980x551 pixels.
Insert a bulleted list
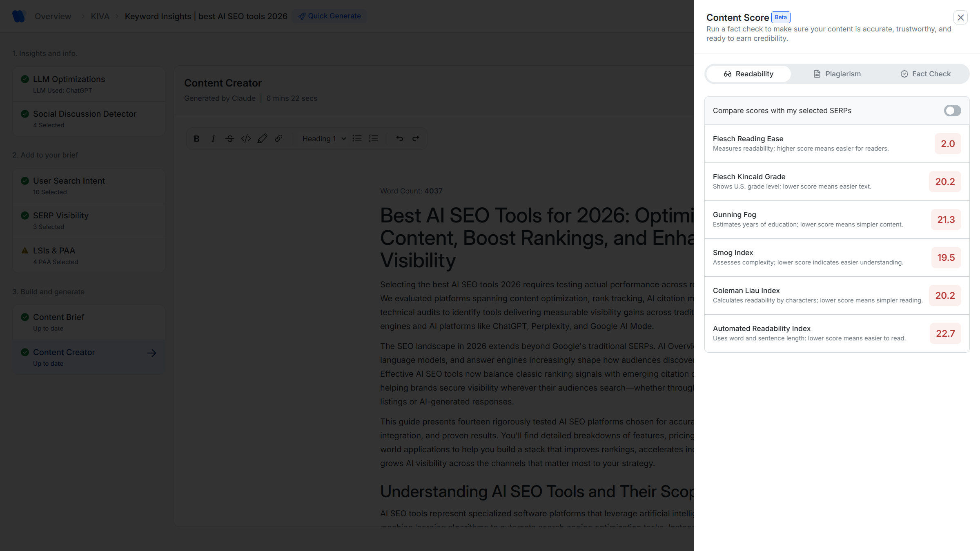[x=357, y=139]
